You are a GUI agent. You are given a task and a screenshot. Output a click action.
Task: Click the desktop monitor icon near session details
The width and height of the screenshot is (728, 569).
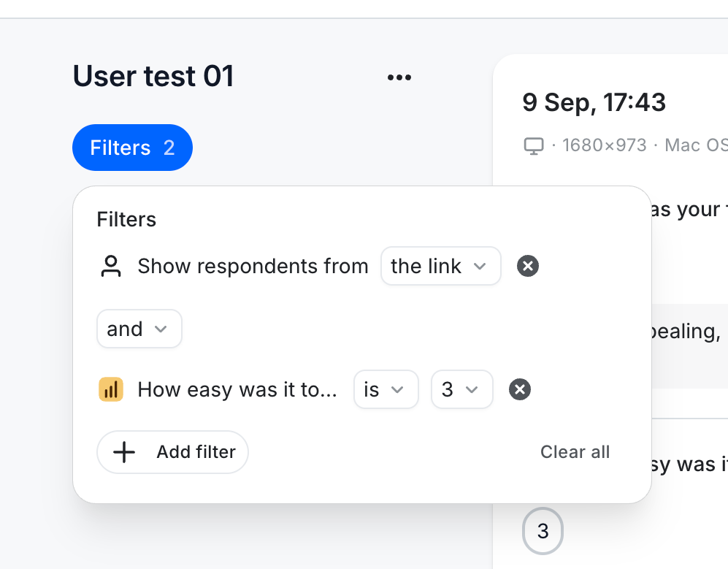point(534,145)
